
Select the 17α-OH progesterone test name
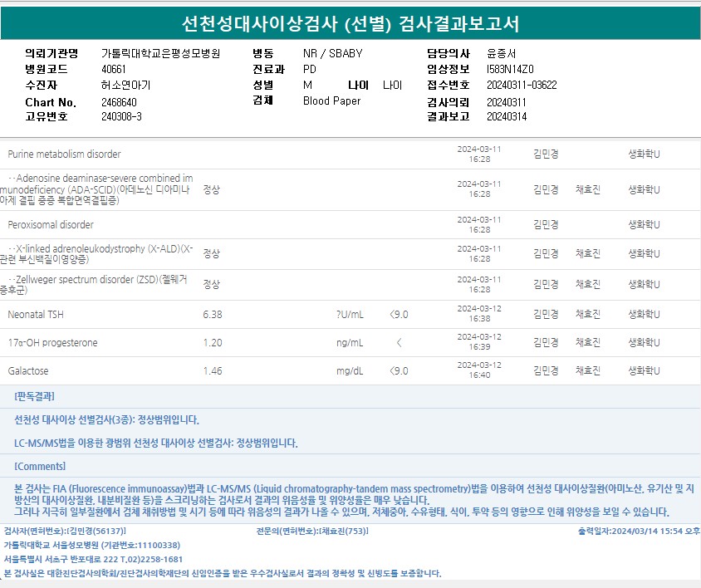click(53, 342)
